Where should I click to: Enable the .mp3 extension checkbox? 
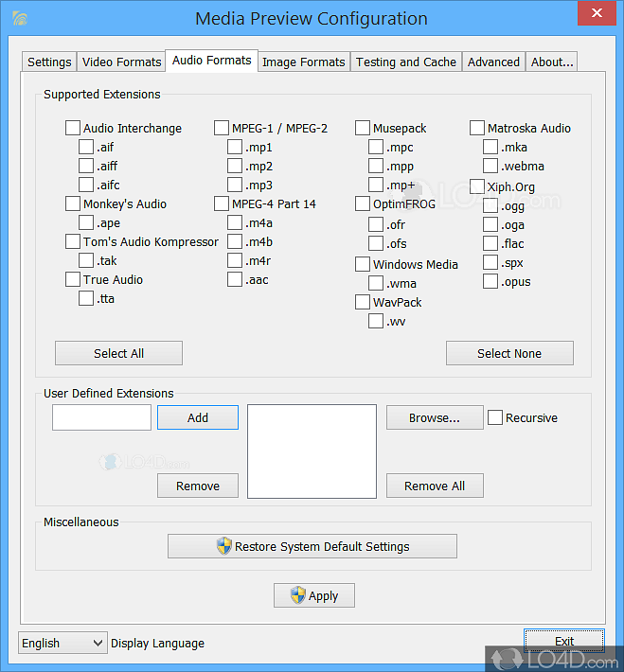pyautogui.click(x=235, y=186)
